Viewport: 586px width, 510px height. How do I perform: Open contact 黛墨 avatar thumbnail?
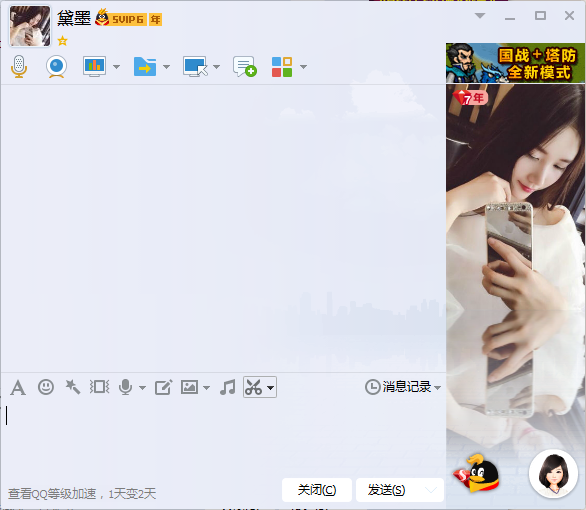click(30, 26)
